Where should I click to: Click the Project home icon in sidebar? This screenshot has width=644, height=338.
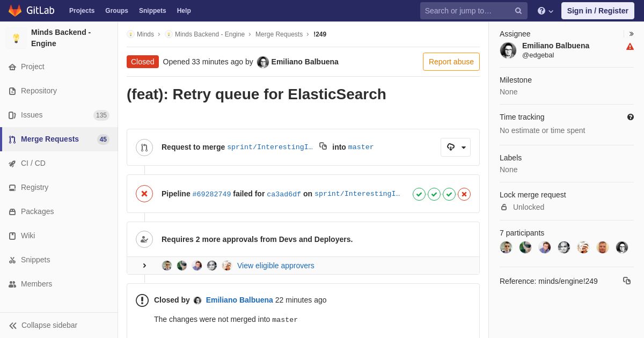12,67
